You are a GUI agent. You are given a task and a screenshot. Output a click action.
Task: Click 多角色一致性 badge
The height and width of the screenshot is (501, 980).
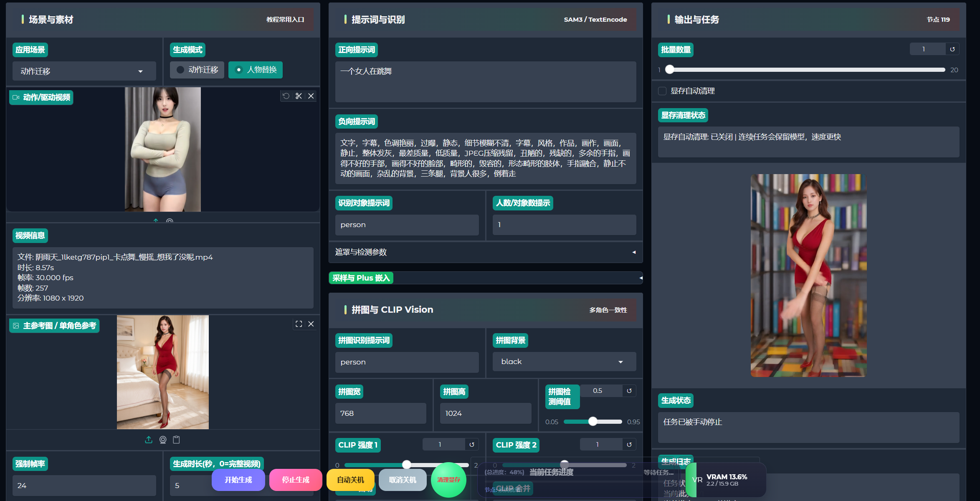point(608,310)
